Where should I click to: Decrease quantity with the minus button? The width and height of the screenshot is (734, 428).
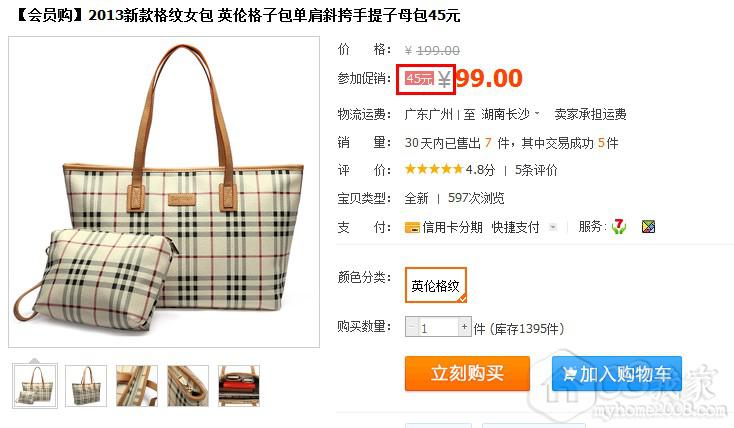(x=411, y=326)
